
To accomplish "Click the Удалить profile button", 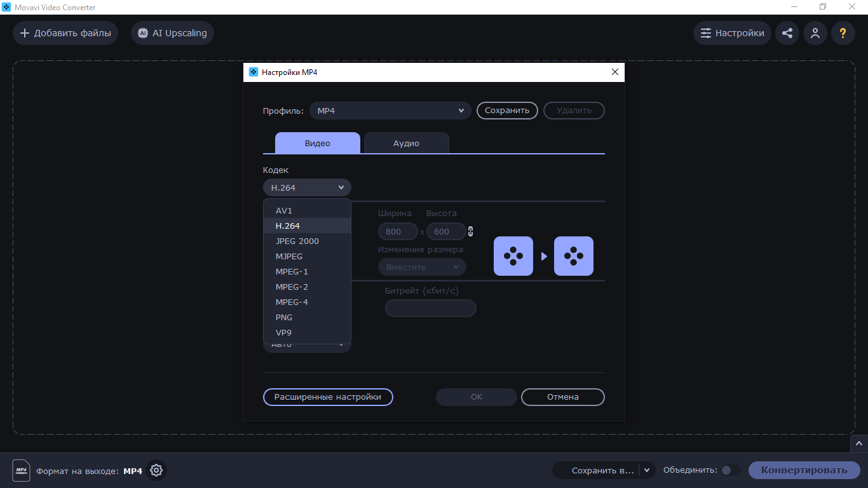I will [574, 111].
